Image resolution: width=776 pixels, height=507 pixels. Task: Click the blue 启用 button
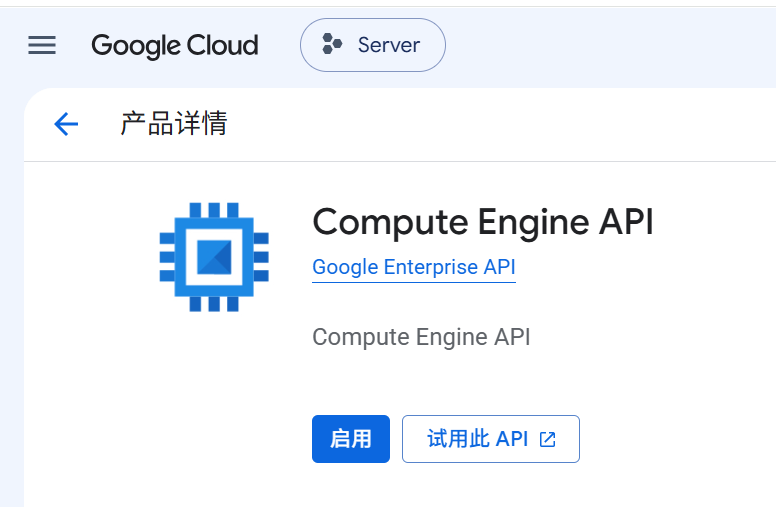pyautogui.click(x=351, y=439)
